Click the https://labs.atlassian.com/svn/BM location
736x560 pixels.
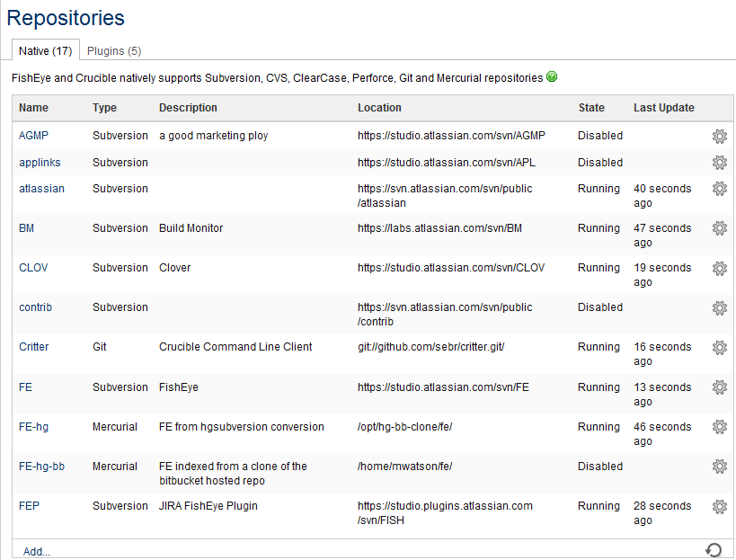tap(439, 228)
